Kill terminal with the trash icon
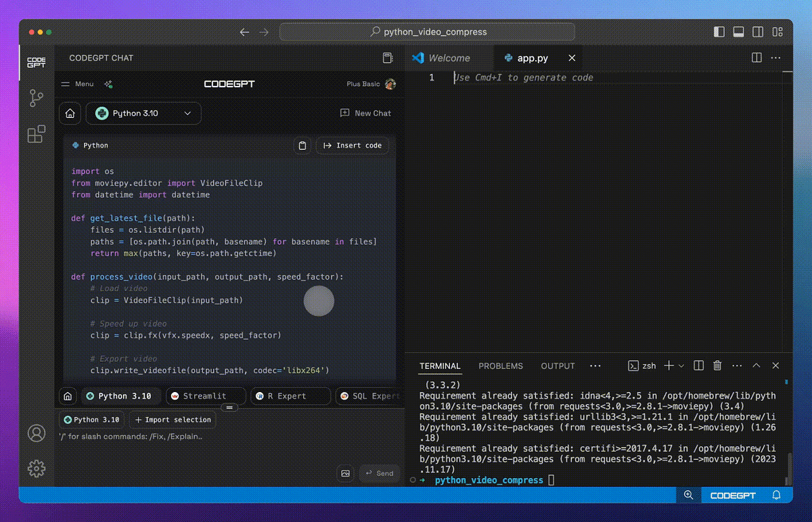This screenshot has width=812, height=522. [717, 366]
